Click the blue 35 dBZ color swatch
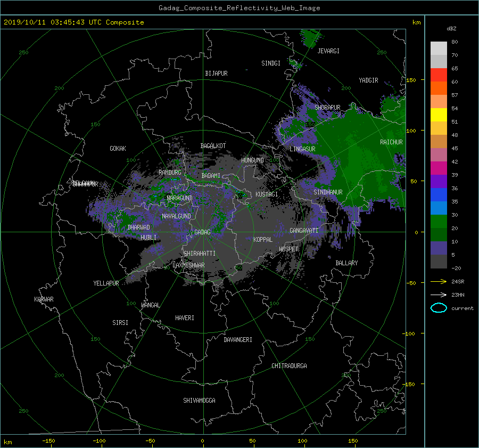479x448 pixels. tap(439, 195)
